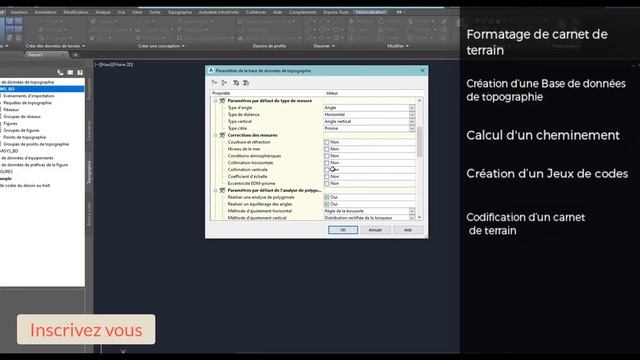Open the Topographie ribbon tab
640x360 pixels.
pyautogui.click(x=180, y=12)
